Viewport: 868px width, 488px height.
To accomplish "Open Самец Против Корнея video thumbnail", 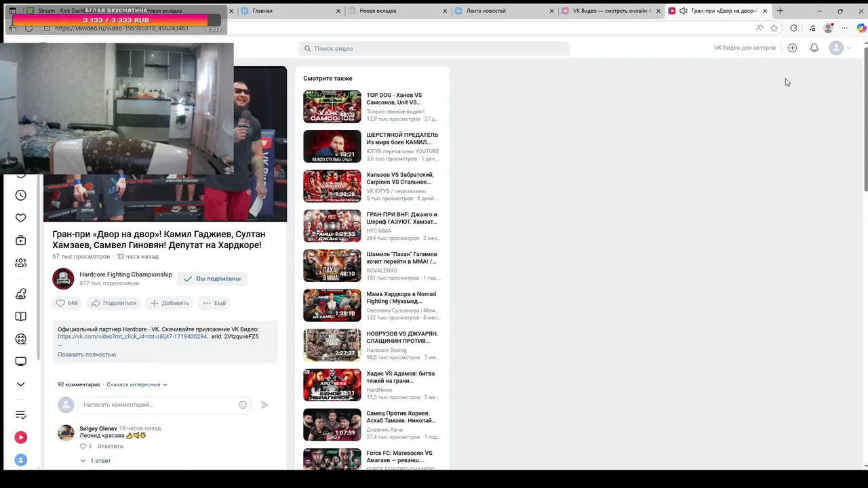I will tap(332, 424).
